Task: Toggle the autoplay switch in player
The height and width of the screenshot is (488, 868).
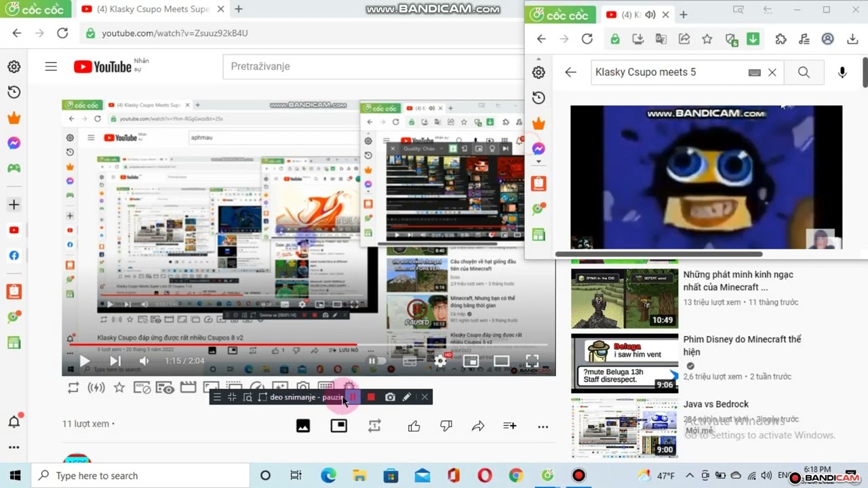Action: (376, 361)
